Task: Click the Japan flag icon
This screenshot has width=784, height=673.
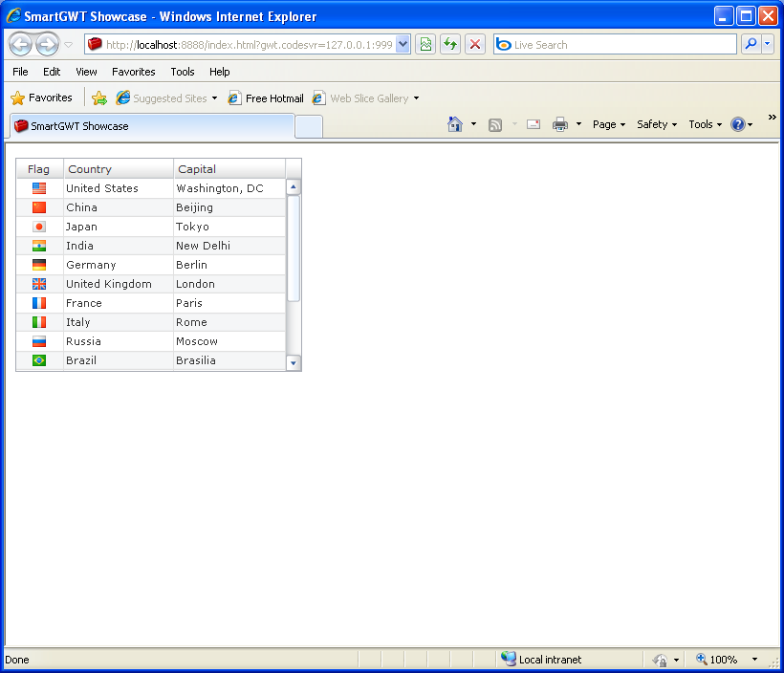Action: click(39, 227)
